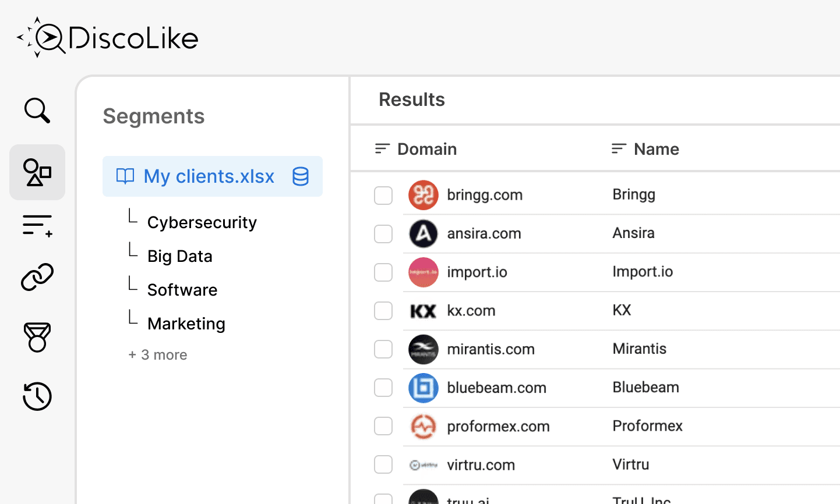Select the ansira.com row checkbox

tap(383, 234)
